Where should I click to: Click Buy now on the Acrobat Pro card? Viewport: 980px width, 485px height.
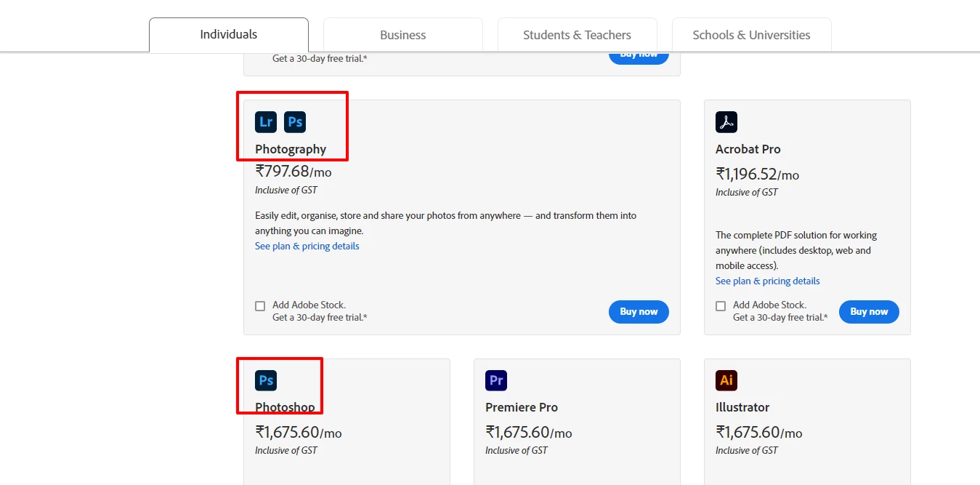click(x=869, y=312)
